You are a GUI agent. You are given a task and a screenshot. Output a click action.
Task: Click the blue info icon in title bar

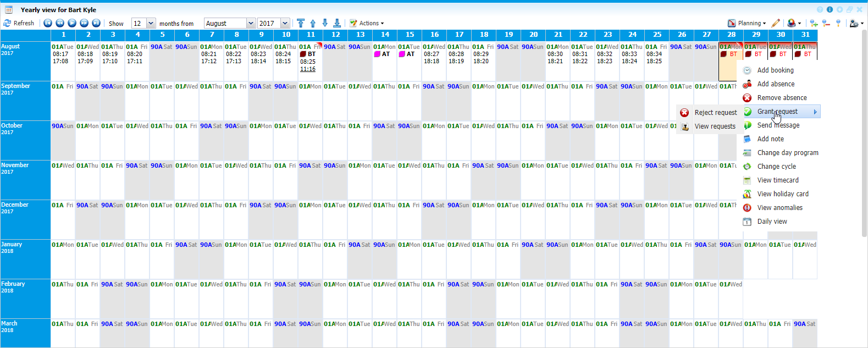click(x=830, y=9)
